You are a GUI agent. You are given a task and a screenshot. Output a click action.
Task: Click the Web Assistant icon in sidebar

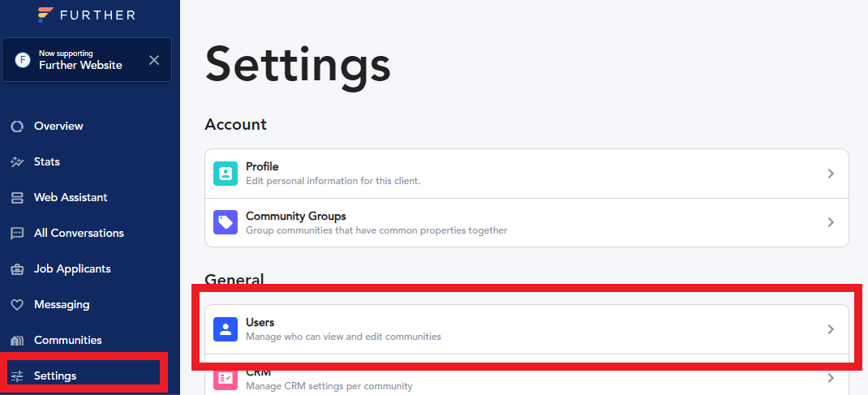[x=16, y=198]
